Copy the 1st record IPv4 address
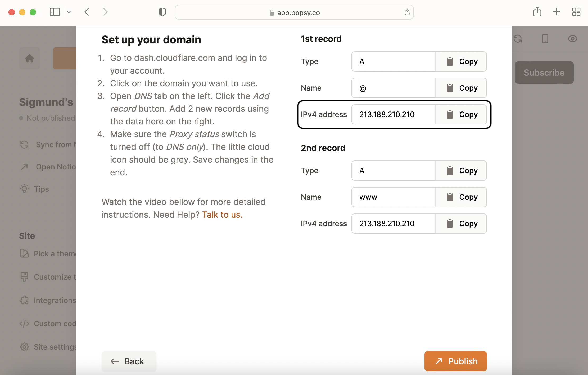Viewport: 588px width, 375px height. tap(461, 114)
